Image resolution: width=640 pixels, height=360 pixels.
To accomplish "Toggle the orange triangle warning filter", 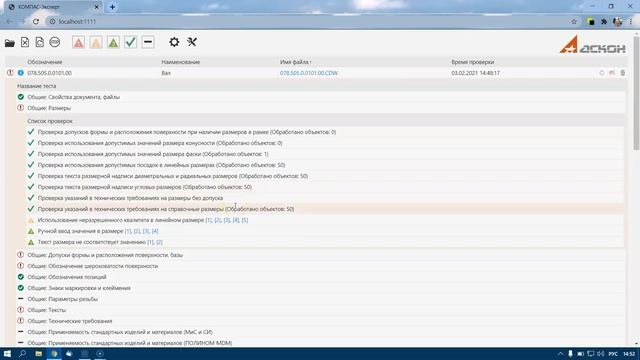I will click(x=96, y=42).
